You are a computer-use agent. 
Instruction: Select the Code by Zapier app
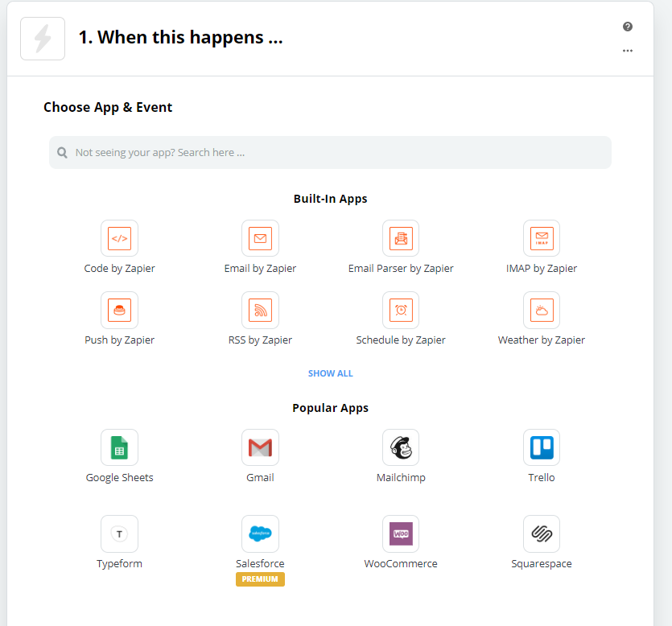(119, 238)
